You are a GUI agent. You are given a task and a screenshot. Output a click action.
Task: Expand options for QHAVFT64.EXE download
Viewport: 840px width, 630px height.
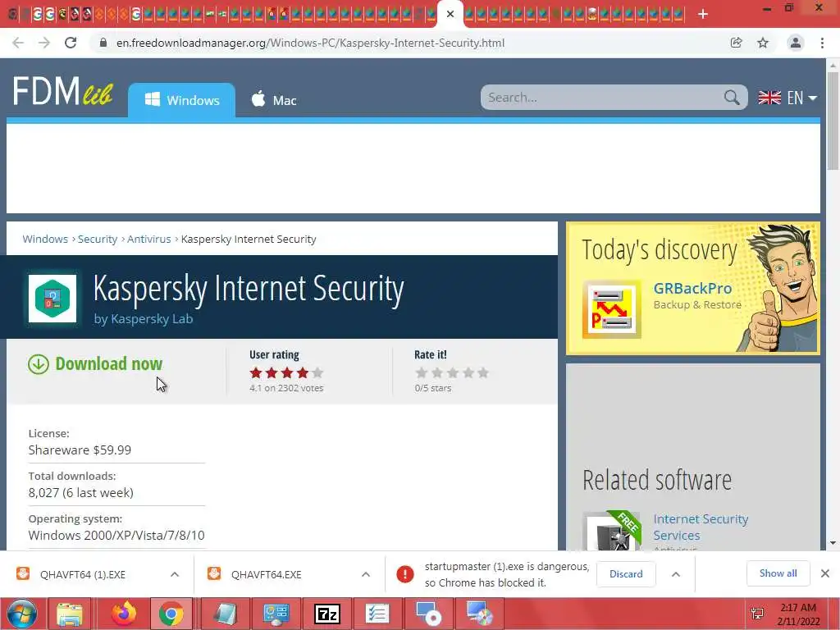(366, 574)
